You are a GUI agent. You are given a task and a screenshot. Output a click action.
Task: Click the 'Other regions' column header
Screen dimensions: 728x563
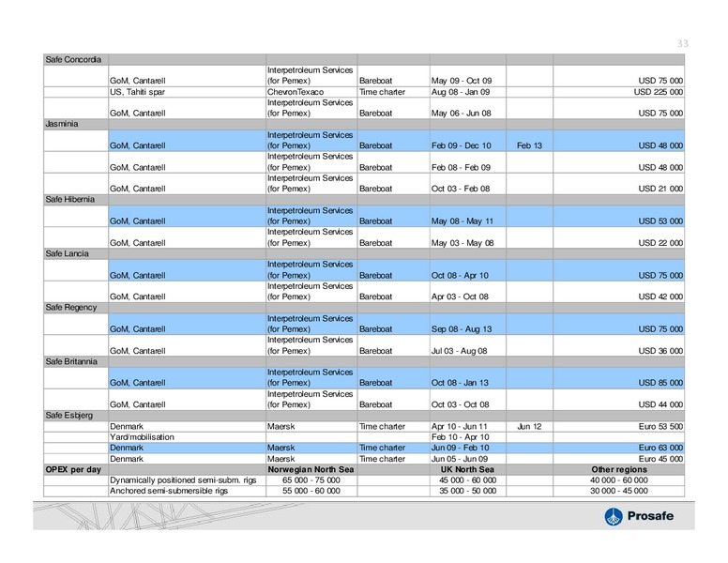[x=619, y=469]
